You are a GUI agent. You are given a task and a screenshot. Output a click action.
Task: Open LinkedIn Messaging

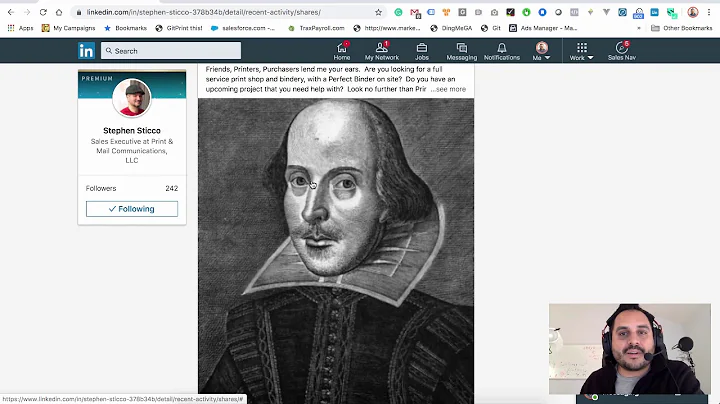(461, 51)
